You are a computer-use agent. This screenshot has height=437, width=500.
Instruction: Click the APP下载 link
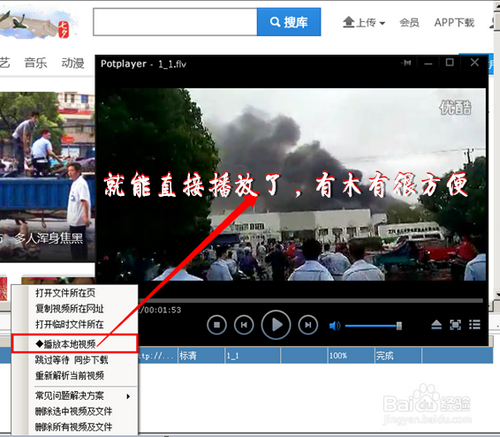(x=454, y=22)
